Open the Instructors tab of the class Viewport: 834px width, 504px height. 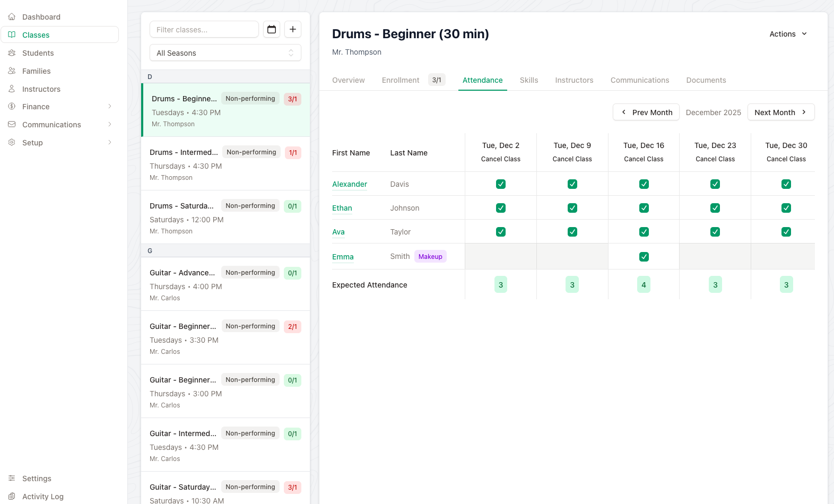[574, 80]
